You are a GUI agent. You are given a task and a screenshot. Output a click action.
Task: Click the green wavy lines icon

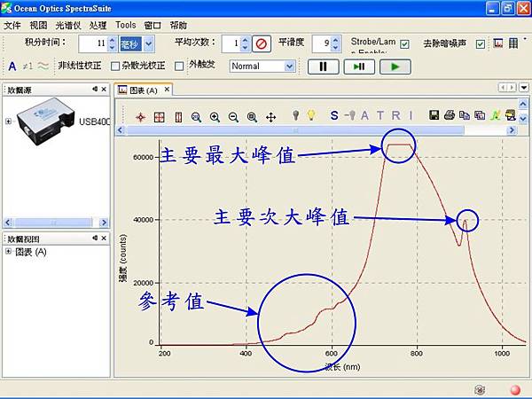tap(43, 66)
